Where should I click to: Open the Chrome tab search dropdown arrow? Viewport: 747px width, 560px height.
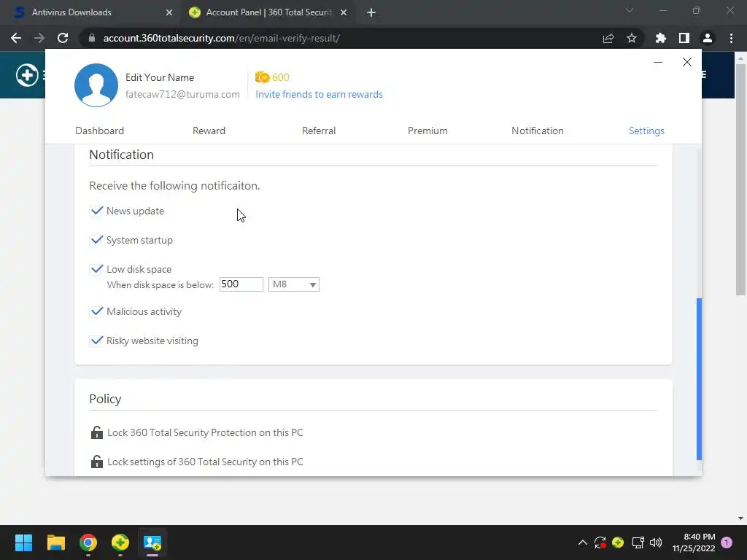click(630, 10)
